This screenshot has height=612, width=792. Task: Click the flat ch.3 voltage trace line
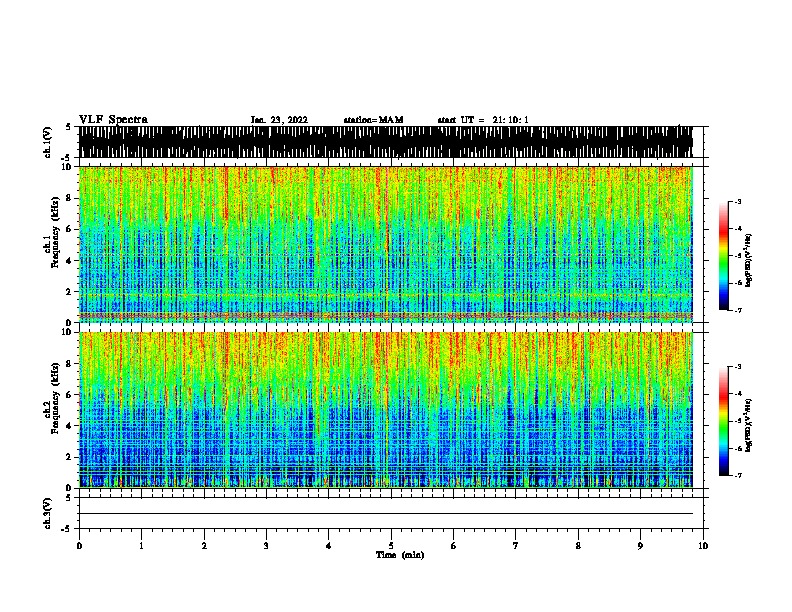(385, 514)
